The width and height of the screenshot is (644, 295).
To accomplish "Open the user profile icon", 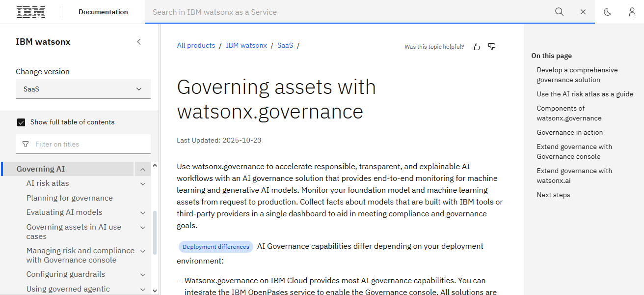I will (x=632, y=12).
